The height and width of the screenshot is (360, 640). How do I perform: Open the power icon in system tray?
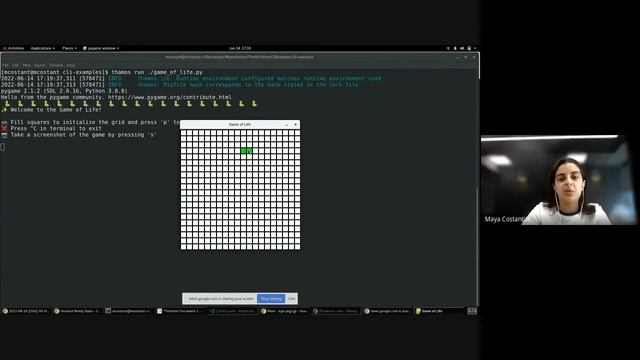pos(469,48)
